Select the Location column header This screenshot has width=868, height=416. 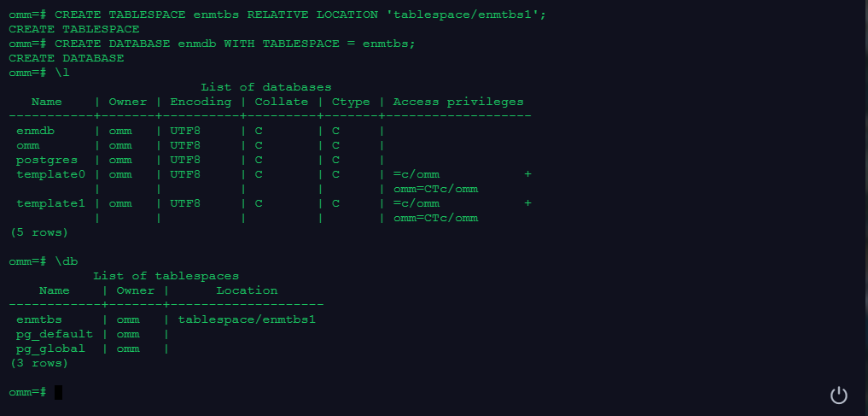pyautogui.click(x=246, y=290)
